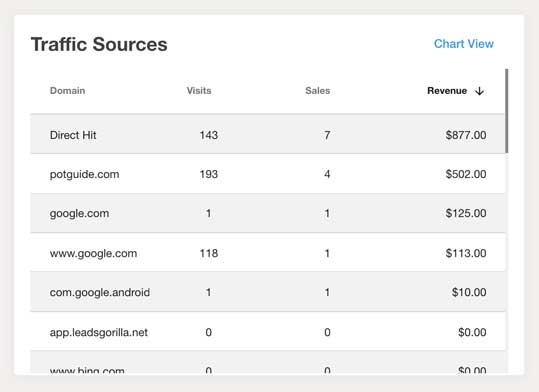This screenshot has width=539, height=392.
Task: Click the 4 sales value for potguide.com
Action: tap(327, 174)
